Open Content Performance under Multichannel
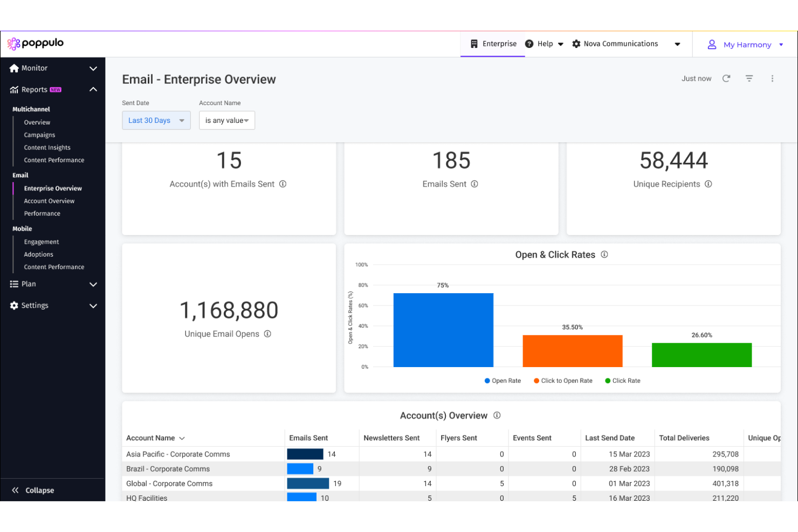 tap(54, 160)
